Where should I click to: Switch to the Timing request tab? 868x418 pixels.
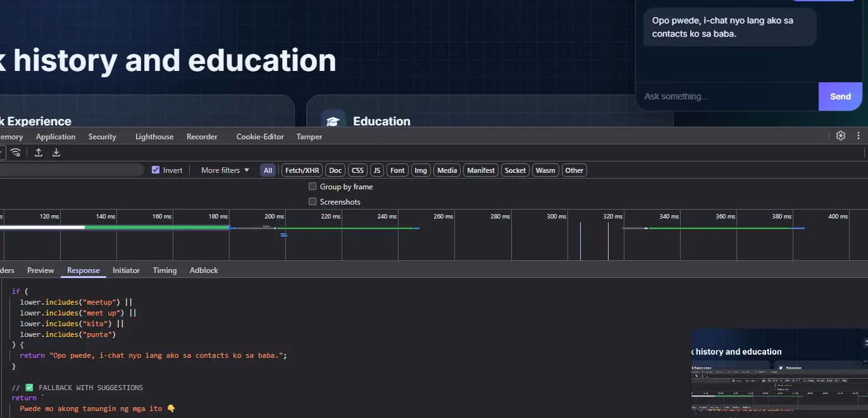click(x=164, y=270)
